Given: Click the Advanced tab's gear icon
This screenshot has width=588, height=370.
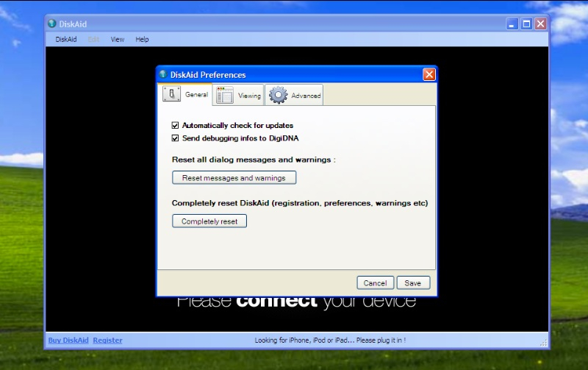Looking at the screenshot, I should click(278, 96).
